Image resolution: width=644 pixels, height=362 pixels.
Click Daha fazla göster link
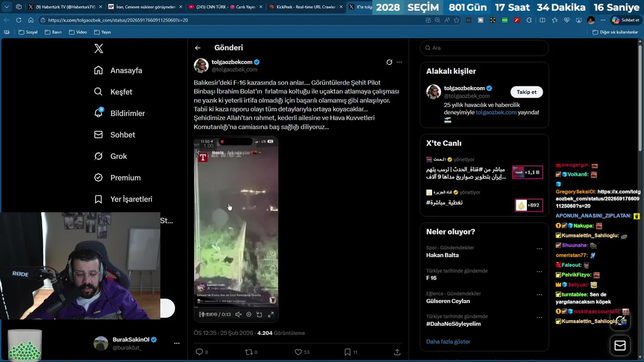pos(448,341)
